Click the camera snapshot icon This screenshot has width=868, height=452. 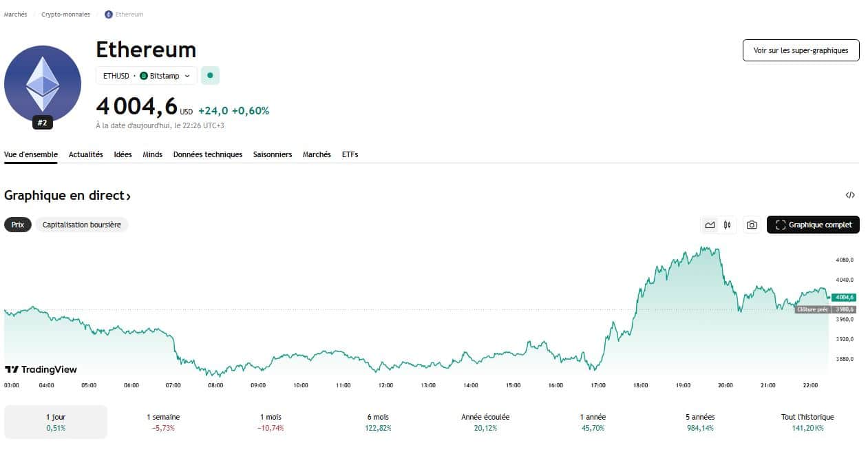pyautogui.click(x=752, y=225)
